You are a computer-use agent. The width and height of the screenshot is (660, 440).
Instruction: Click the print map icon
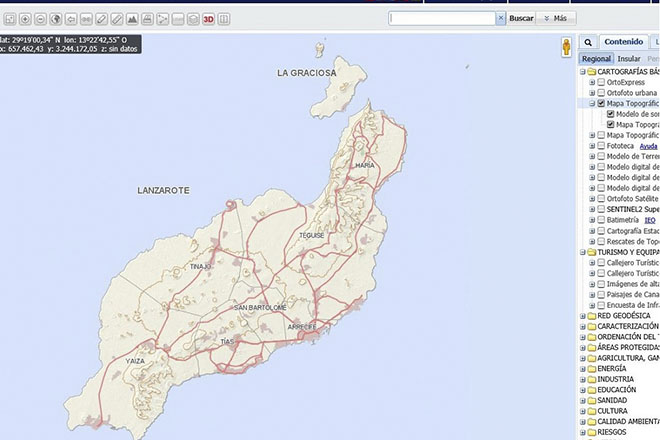tap(148, 19)
